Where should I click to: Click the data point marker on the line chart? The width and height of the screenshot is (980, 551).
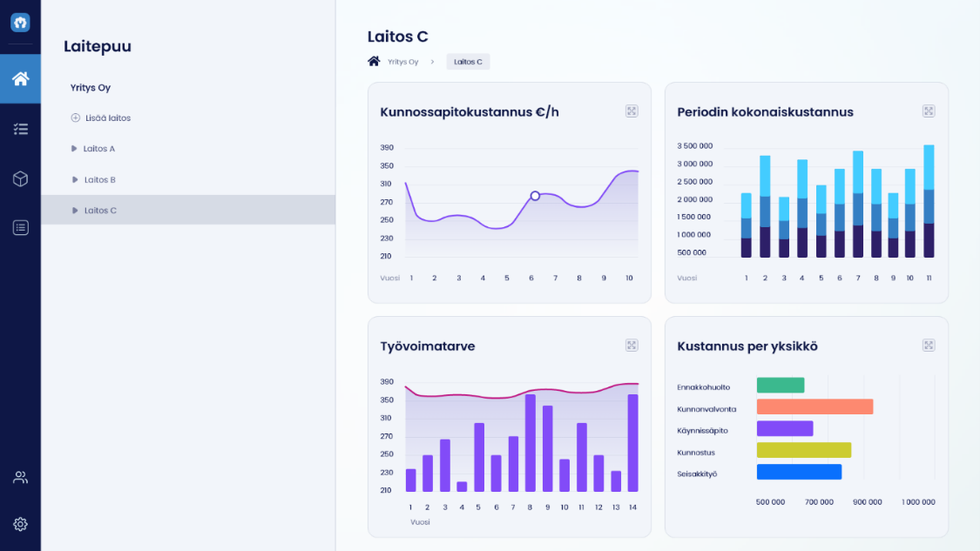click(535, 196)
